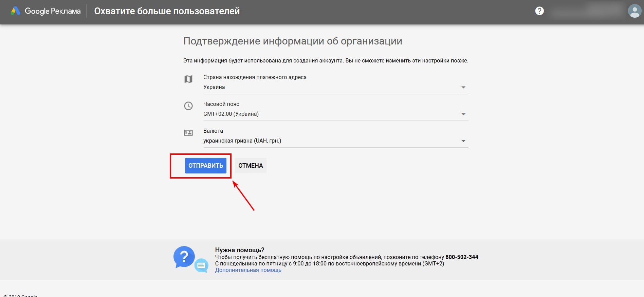Open the user account avatar
The height and width of the screenshot is (297, 644).
[634, 11]
